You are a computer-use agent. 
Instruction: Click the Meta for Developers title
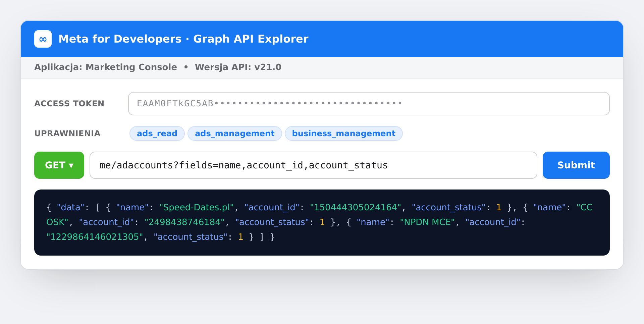click(x=183, y=39)
